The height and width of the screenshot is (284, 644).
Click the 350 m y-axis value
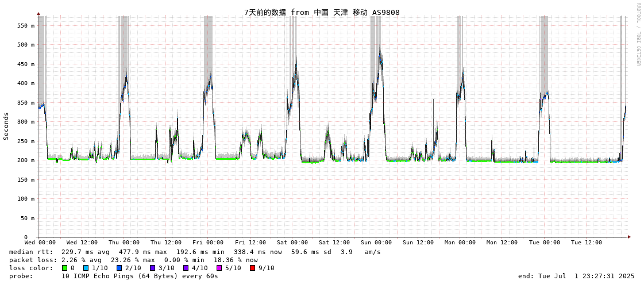pyautogui.click(x=26, y=103)
